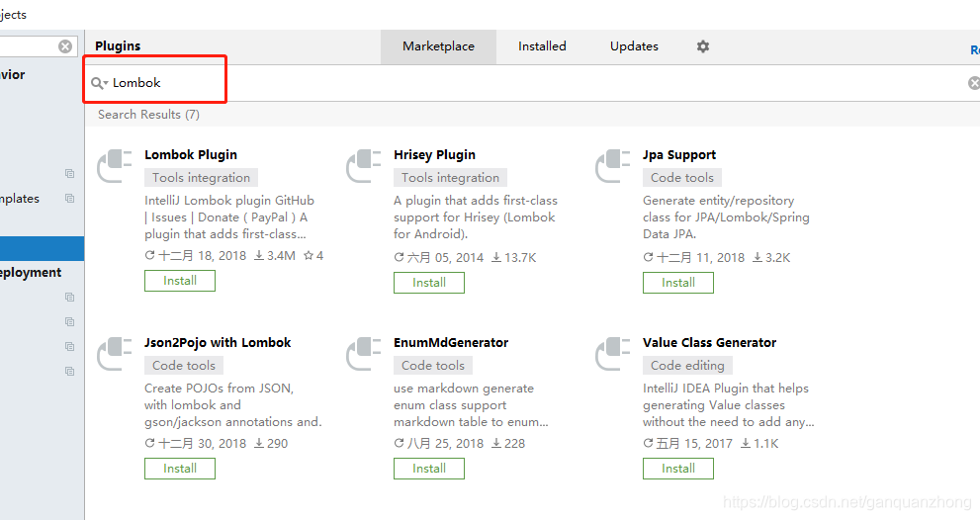Open search options dropdown magnifier icon
The image size is (980, 520).
[99, 83]
